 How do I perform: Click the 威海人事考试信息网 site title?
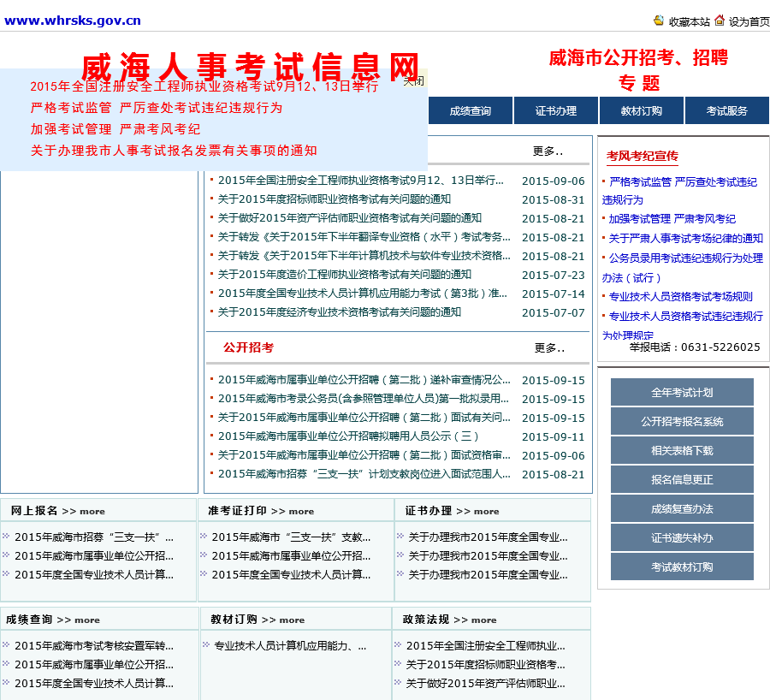click(x=250, y=66)
